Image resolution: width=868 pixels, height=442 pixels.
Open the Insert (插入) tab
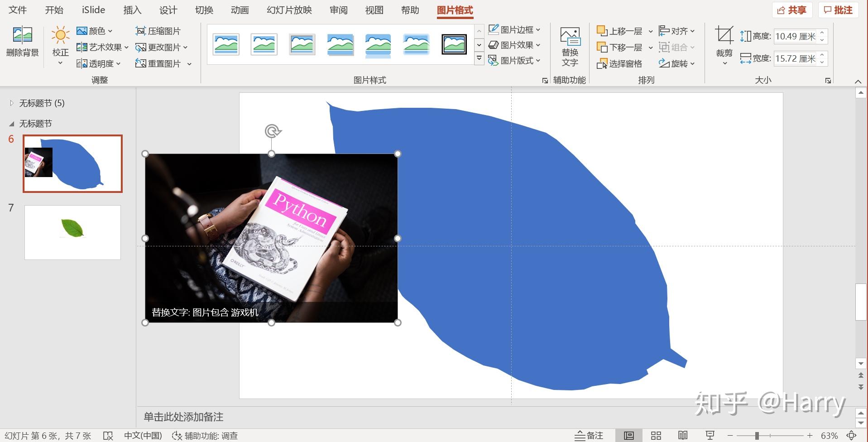(132, 10)
